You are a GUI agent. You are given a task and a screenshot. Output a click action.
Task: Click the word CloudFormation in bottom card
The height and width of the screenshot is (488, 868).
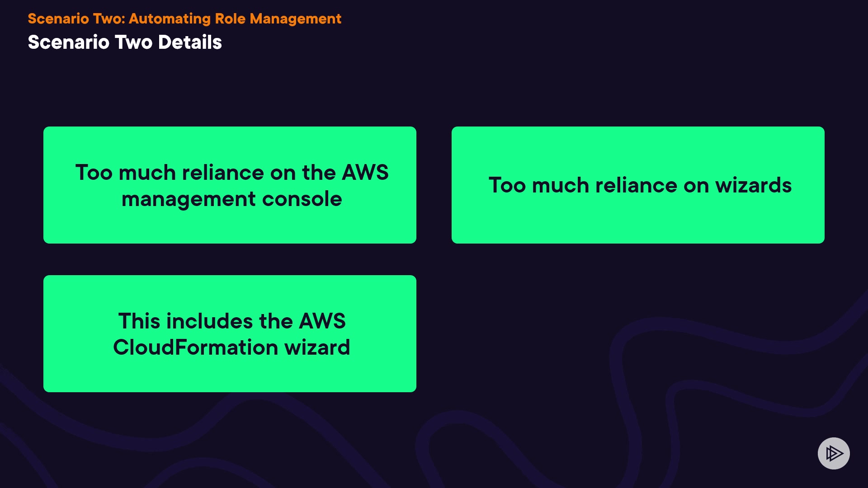[x=195, y=347]
